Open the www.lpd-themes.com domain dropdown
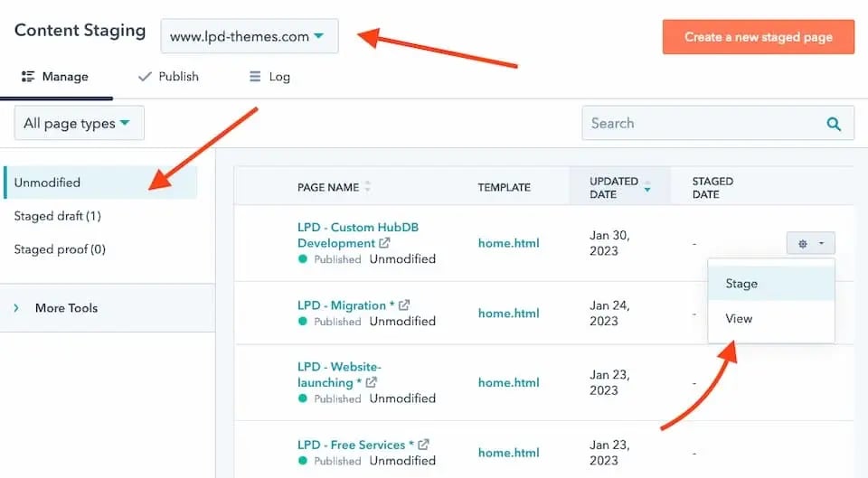The height and width of the screenshot is (478, 868). (250, 36)
